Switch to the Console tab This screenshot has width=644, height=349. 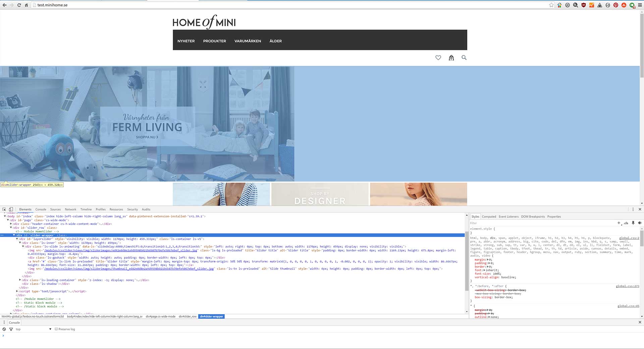click(41, 209)
